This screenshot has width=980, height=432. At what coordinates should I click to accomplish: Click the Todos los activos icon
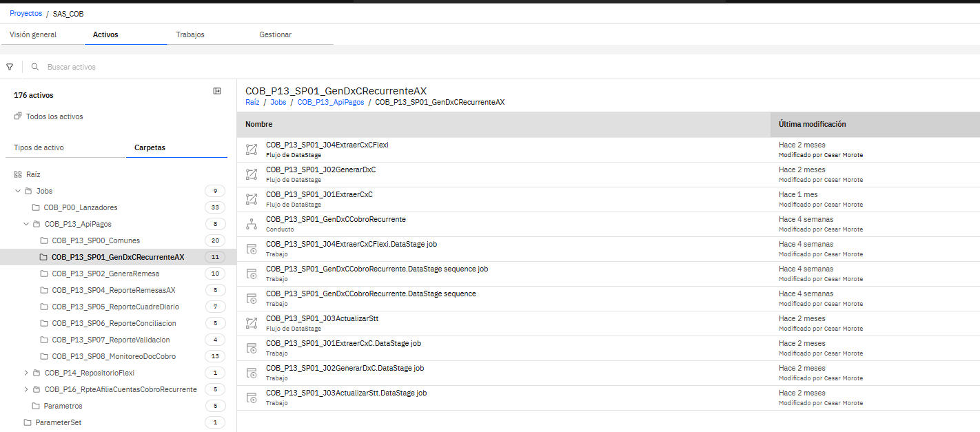(x=18, y=116)
